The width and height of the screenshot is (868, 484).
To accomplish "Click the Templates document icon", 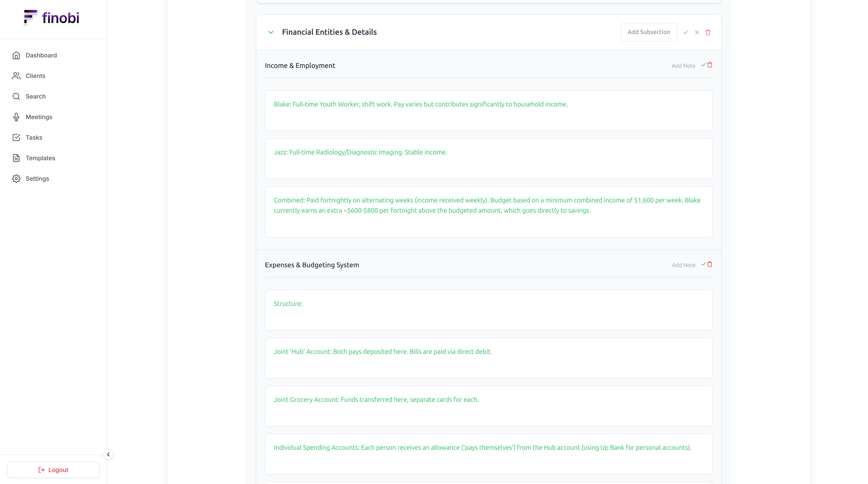I will click(16, 158).
